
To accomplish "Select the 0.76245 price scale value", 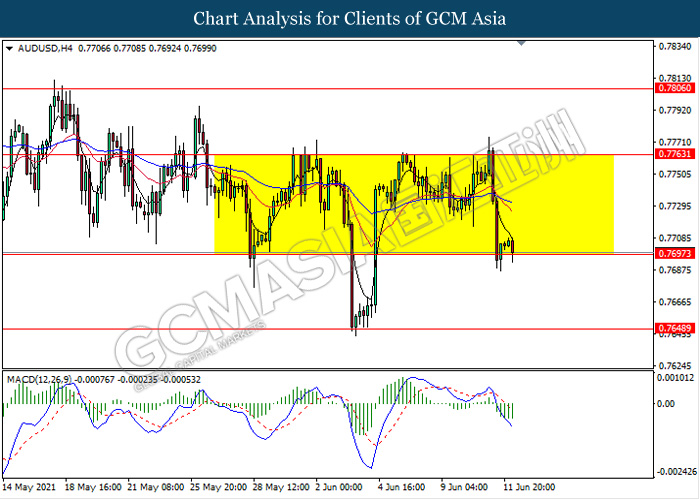I will pos(675,366).
